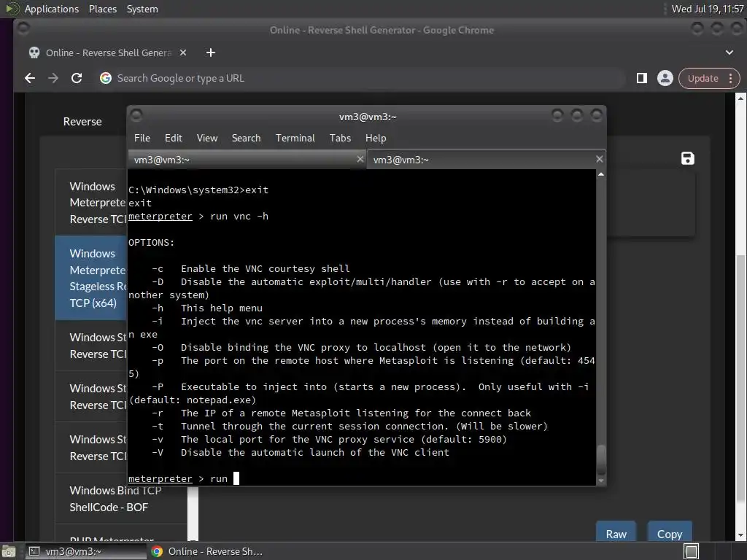The image size is (747, 560).
Task: Close the second terminal tab
Action: click(600, 159)
